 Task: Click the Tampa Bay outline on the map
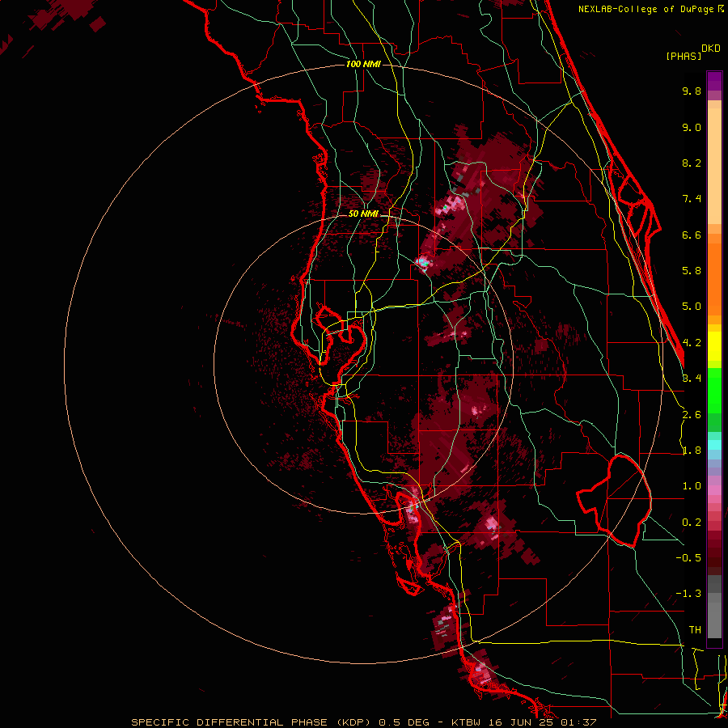click(x=341, y=344)
